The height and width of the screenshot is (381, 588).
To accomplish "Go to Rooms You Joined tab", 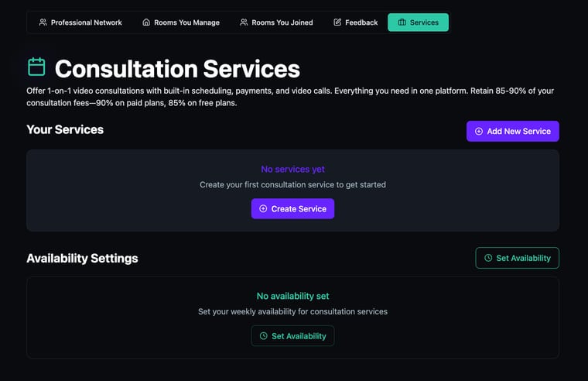I will (276, 22).
